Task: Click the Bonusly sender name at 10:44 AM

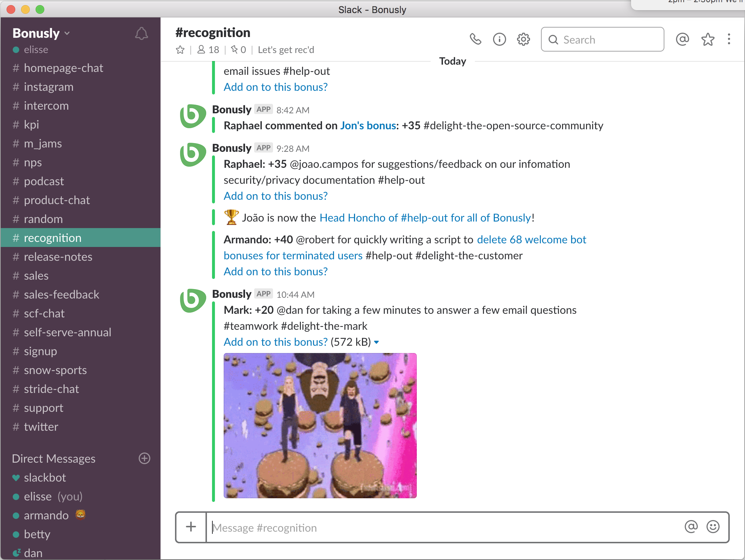Action: pos(232,294)
